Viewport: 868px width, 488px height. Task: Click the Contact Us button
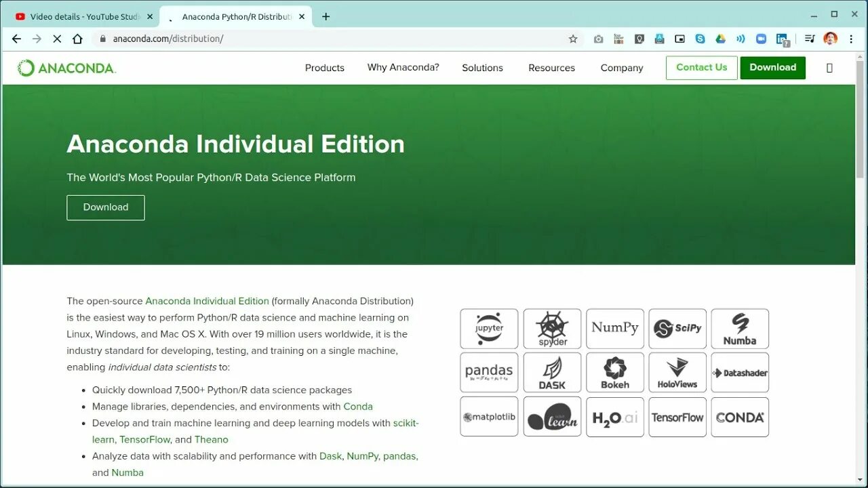point(702,68)
